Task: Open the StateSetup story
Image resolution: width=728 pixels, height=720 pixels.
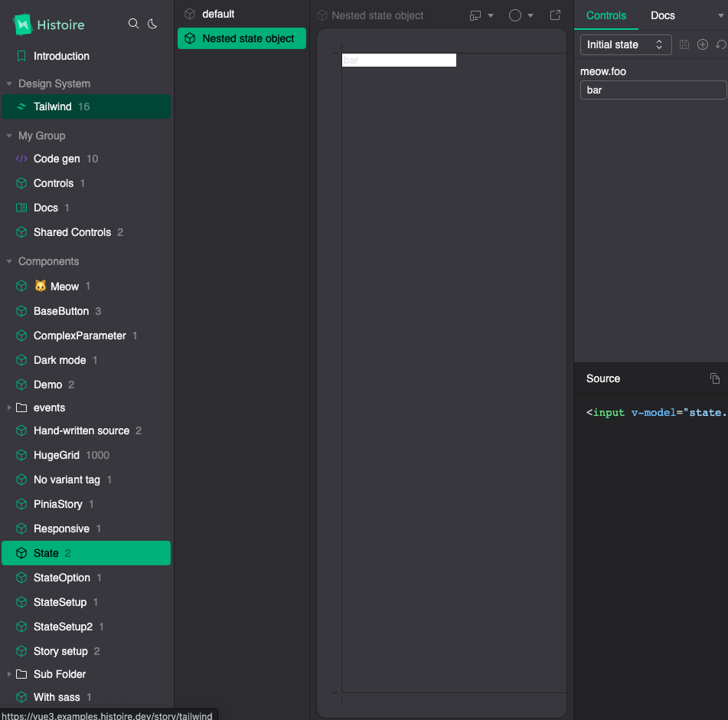Action: (x=86, y=602)
